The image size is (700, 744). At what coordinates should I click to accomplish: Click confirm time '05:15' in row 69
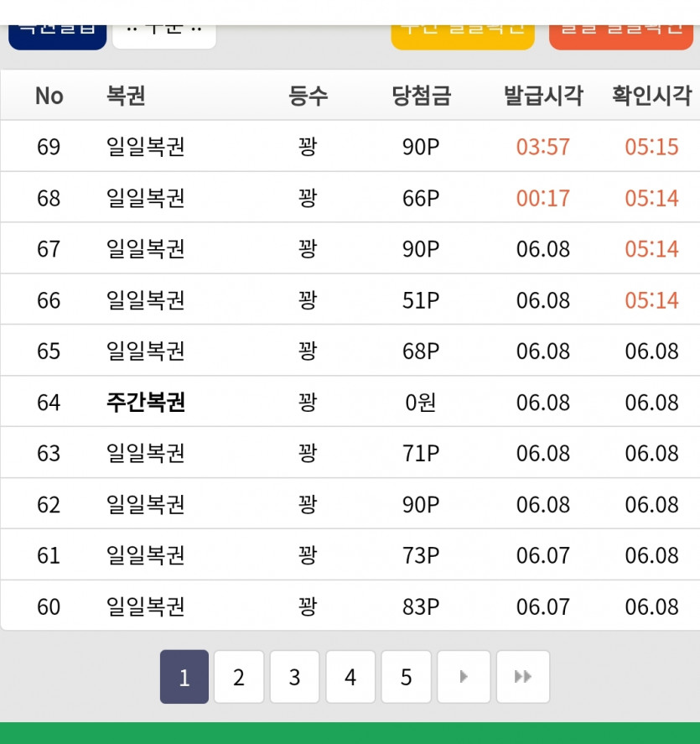tap(651, 147)
